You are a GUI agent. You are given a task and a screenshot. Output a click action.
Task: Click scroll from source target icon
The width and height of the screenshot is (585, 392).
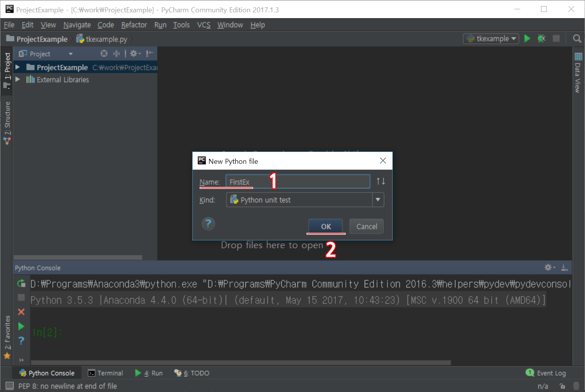click(104, 54)
